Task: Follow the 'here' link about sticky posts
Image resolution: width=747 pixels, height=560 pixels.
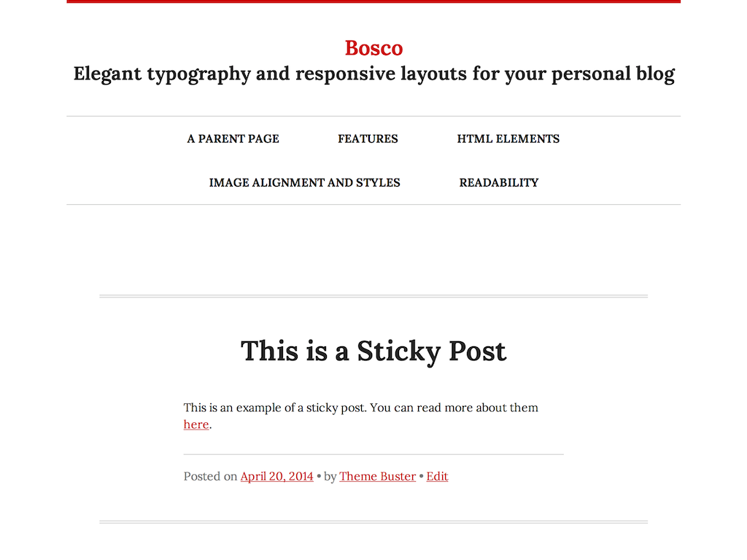Action: point(196,424)
